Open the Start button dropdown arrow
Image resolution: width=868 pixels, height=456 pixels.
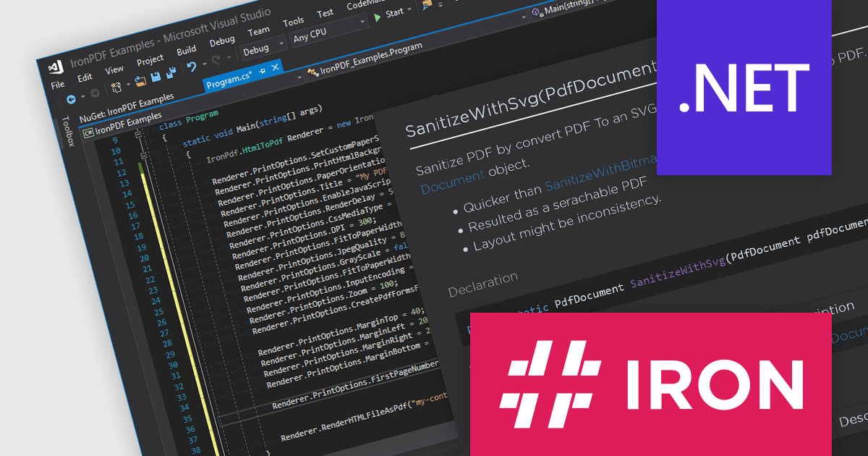409,10
